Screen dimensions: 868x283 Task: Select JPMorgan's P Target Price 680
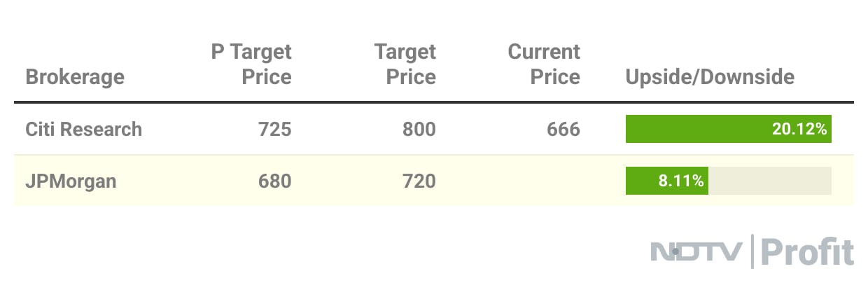tap(274, 181)
